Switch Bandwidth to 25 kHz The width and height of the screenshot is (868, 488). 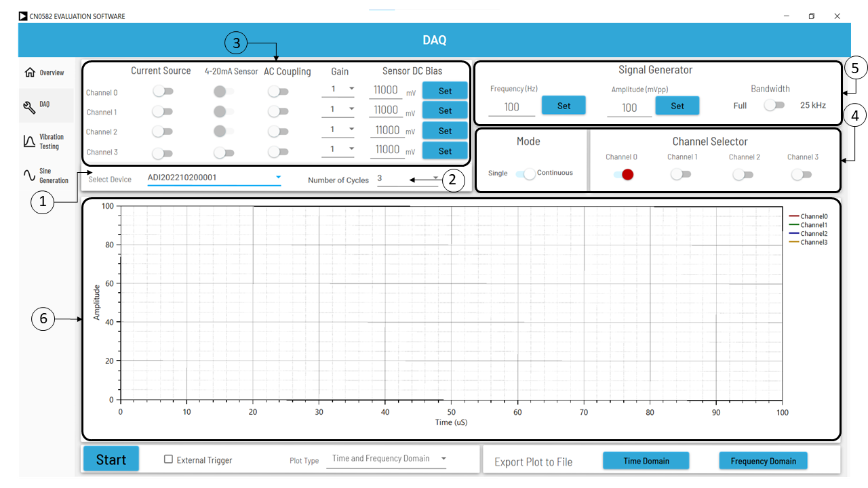[x=774, y=105]
